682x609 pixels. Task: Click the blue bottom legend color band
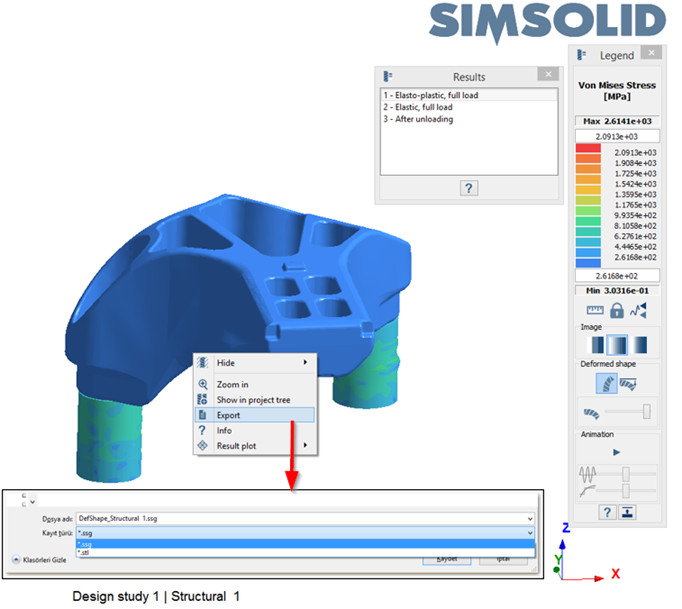point(588,263)
